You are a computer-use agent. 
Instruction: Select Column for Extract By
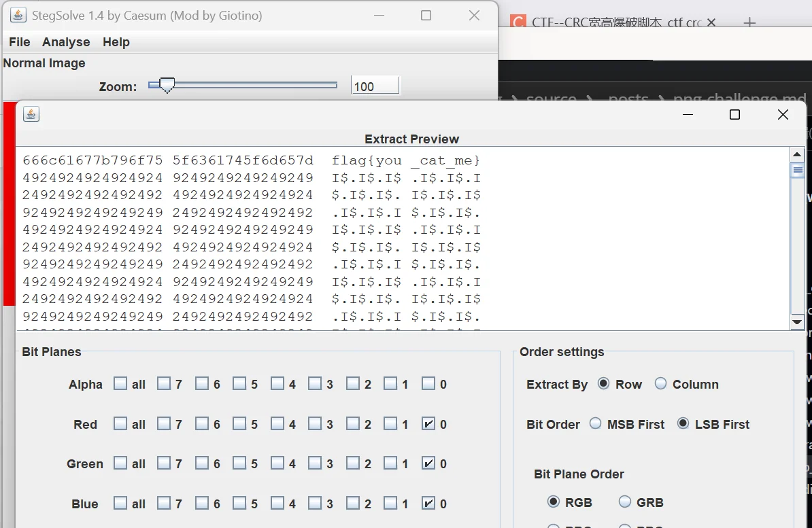pos(660,384)
